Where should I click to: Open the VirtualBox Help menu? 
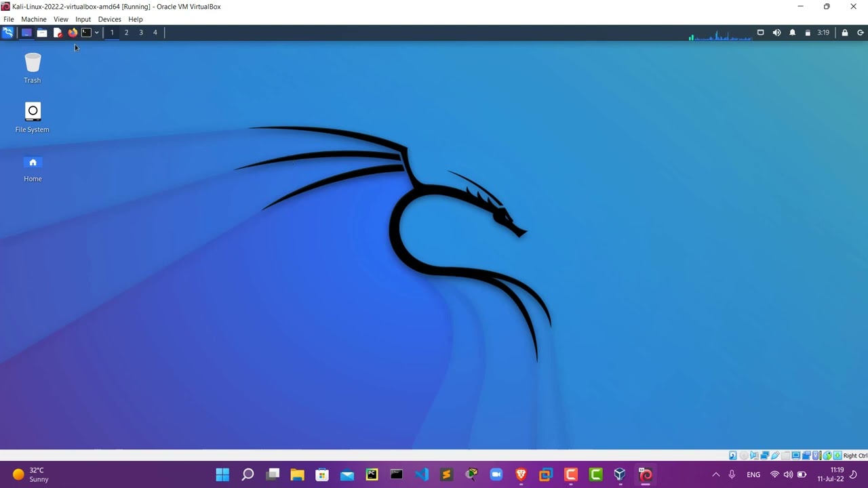point(136,19)
